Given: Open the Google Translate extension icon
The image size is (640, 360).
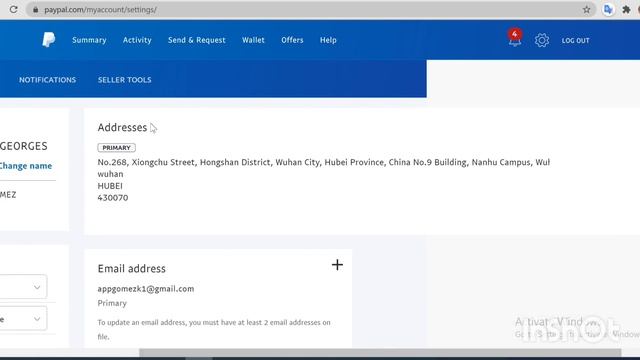Looking at the screenshot, I should 608,9.
